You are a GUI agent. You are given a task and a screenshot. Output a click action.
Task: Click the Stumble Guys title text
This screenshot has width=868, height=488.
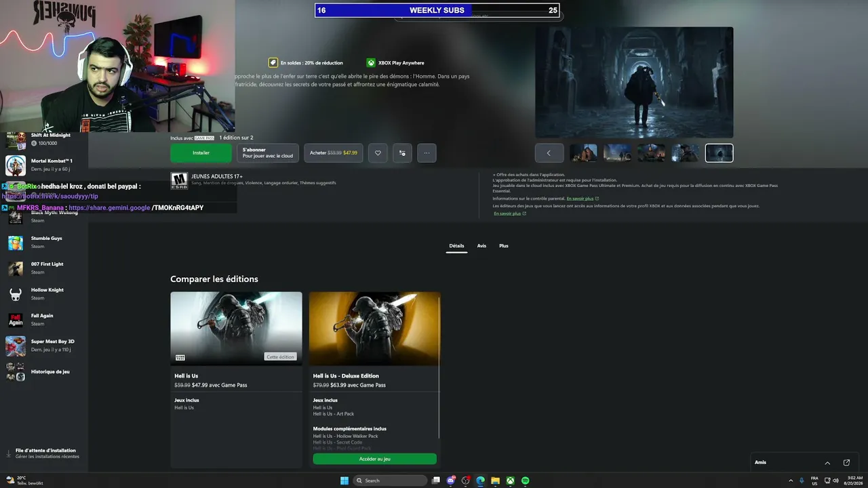tap(47, 239)
